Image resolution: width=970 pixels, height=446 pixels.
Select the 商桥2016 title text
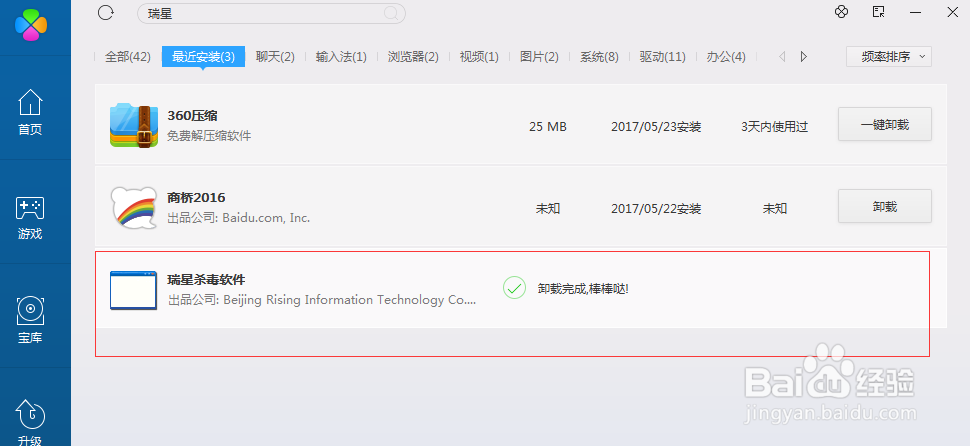[196, 197]
